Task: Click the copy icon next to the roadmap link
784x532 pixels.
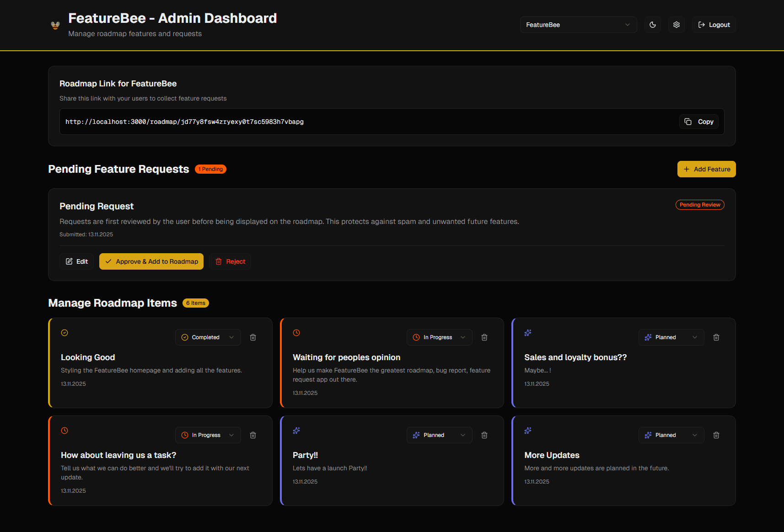Action: click(x=688, y=122)
